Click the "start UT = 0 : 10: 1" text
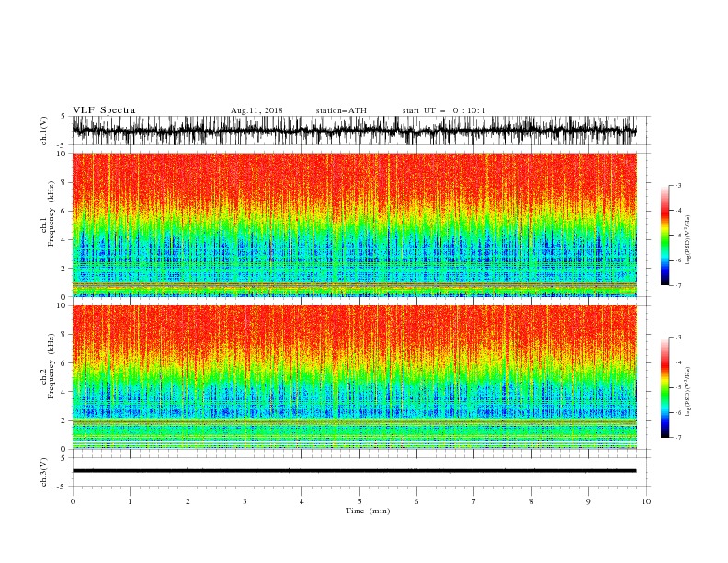Viewport: 728px width, 563px height. (444, 110)
